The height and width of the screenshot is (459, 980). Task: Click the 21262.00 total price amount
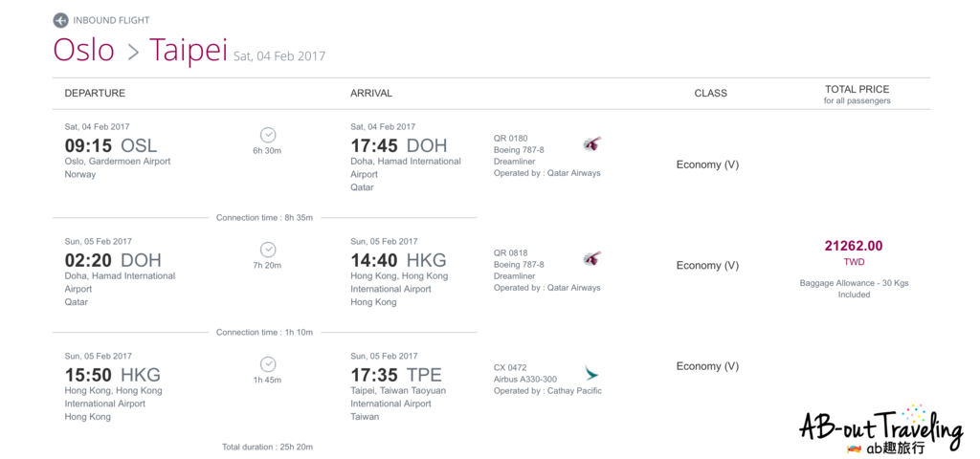click(x=854, y=246)
